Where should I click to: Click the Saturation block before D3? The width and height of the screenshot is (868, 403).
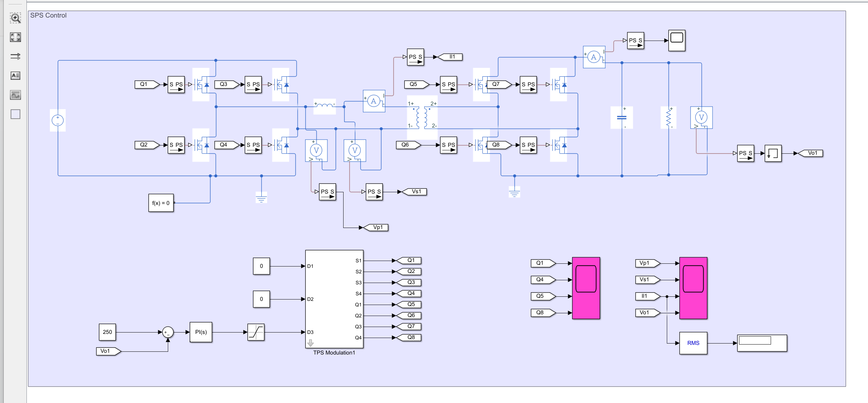coord(256,332)
